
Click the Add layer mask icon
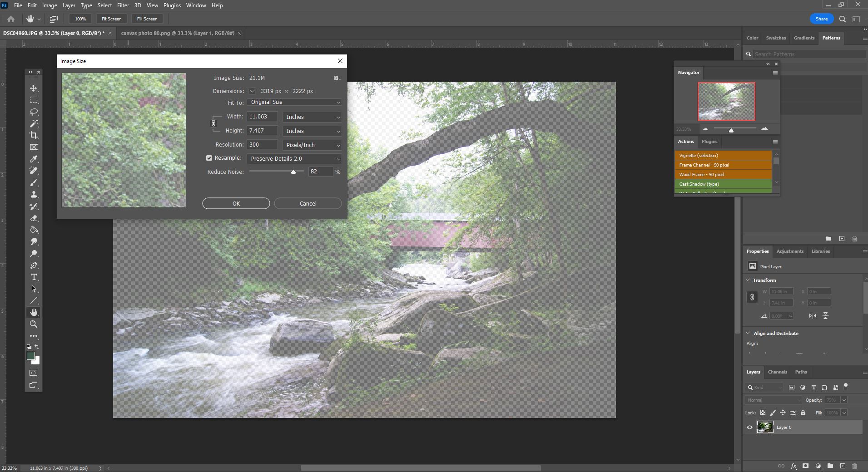(x=806, y=466)
